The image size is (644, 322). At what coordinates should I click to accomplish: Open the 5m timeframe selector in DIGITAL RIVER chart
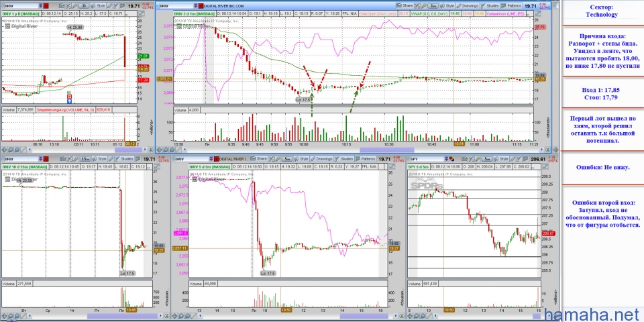[x=288, y=159]
